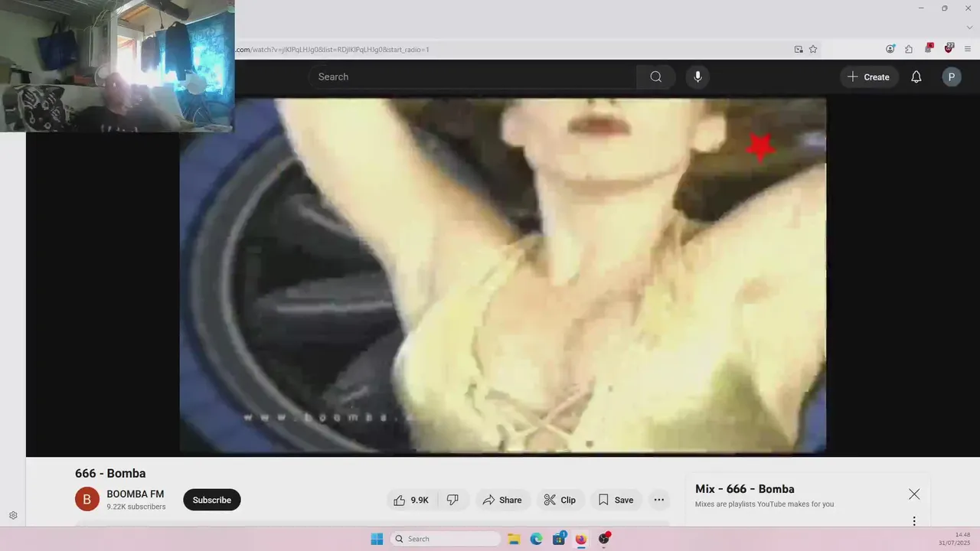The height and width of the screenshot is (551, 980).
Task: Click the '666 - Bomba' video title
Action: pyautogui.click(x=110, y=473)
